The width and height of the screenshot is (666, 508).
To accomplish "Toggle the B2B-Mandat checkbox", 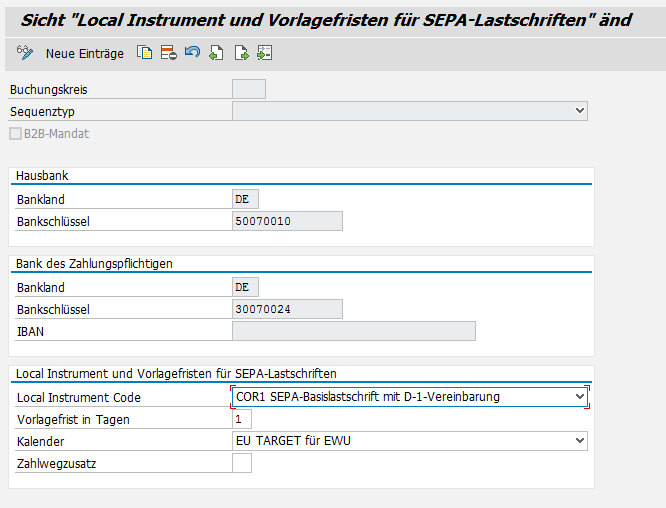I will pos(15,133).
